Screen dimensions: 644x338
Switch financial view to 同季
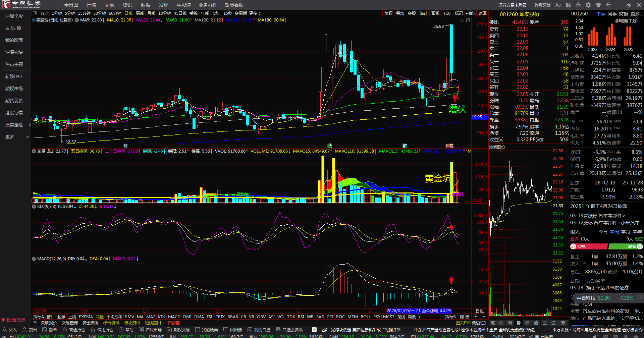pyautogui.click(x=612, y=14)
